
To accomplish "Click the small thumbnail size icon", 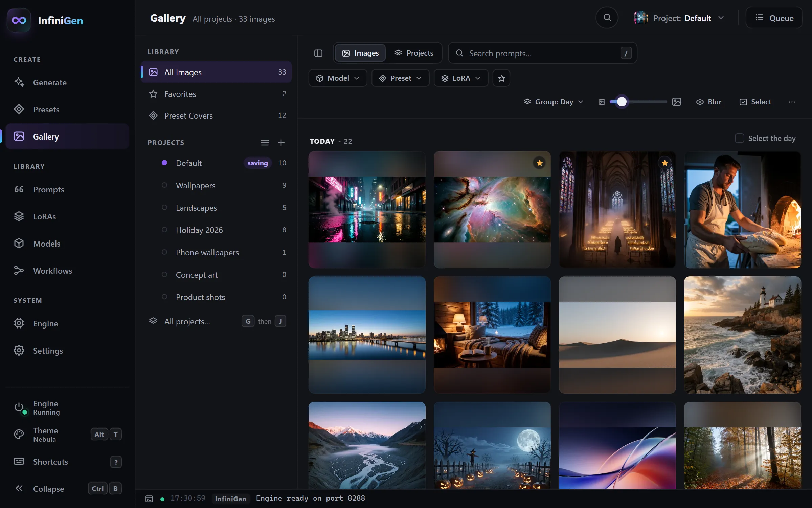I will (602, 102).
